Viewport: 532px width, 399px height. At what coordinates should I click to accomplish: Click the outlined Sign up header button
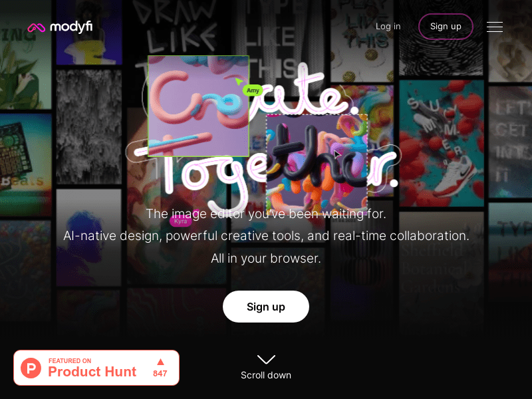click(446, 27)
